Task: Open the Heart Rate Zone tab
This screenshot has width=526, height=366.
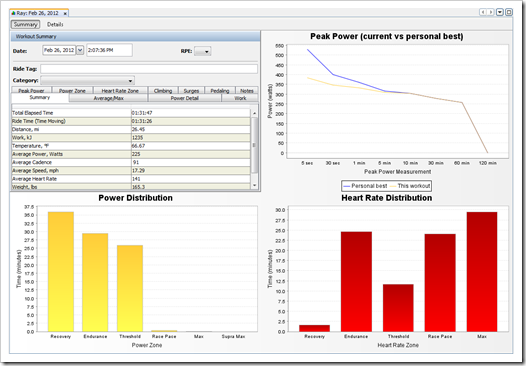Action: pos(120,91)
